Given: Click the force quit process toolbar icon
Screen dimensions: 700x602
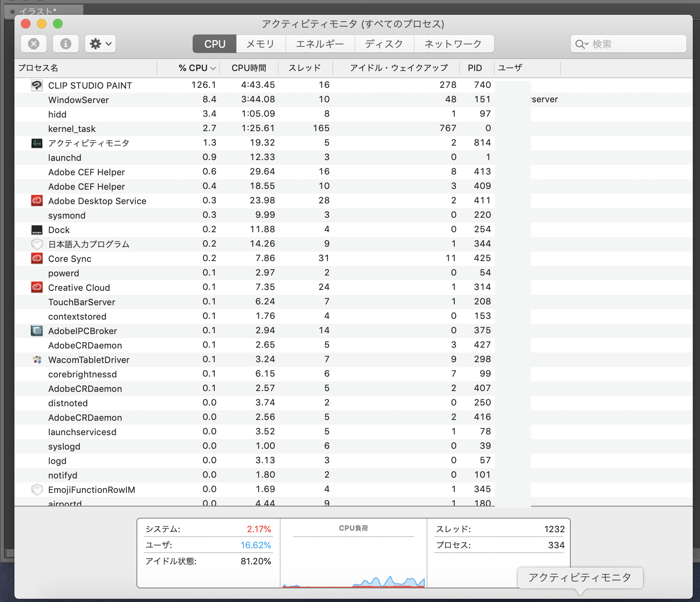Looking at the screenshot, I should 34,44.
